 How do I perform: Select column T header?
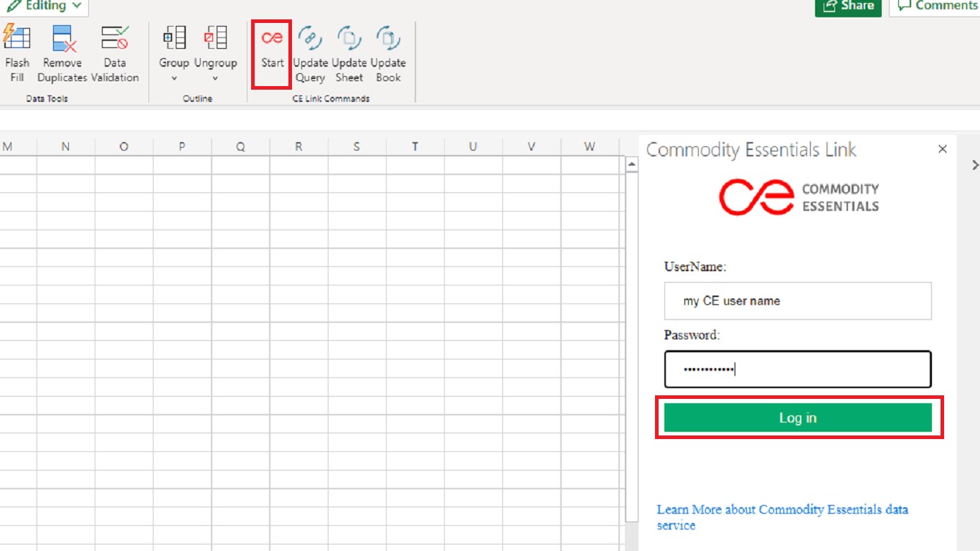(415, 146)
